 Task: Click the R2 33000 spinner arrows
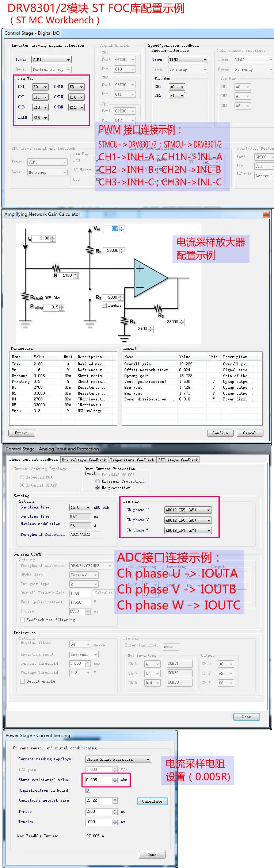[x=122, y=251]
